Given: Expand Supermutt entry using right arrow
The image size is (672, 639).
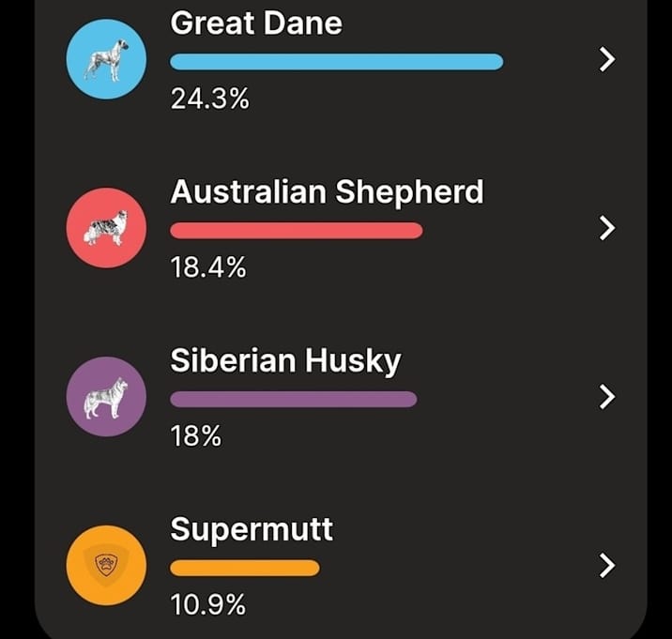Looking at the screenshot, I should click(607, 565).
